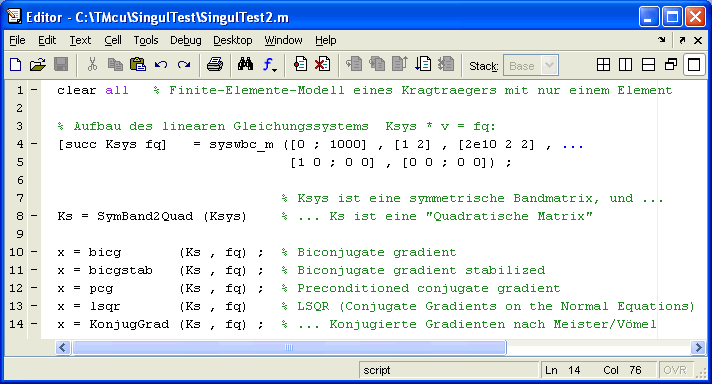The width and height of the screenshot is (712, 384).
Task: Click 'lsqr' on line 13
Action: (x=105, y=306)
